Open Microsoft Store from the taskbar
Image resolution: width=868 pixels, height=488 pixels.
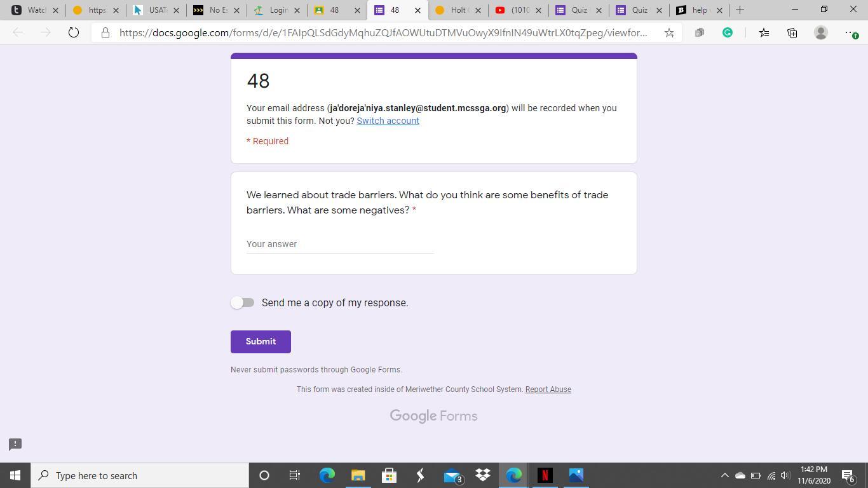coord(389,475)
